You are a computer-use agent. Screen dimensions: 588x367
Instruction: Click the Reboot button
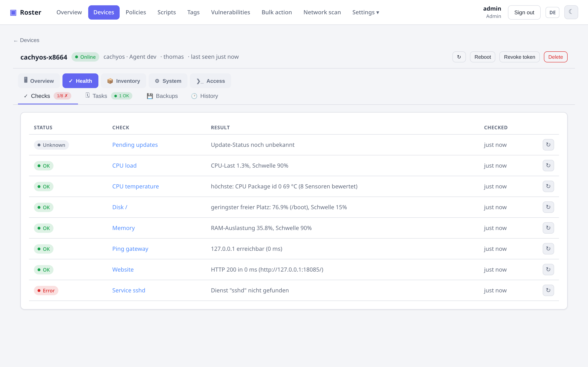pos(482,57)
